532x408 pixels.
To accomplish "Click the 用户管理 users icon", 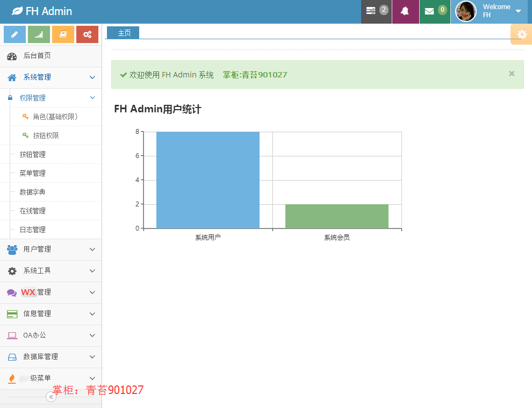I will pos(12,249).
